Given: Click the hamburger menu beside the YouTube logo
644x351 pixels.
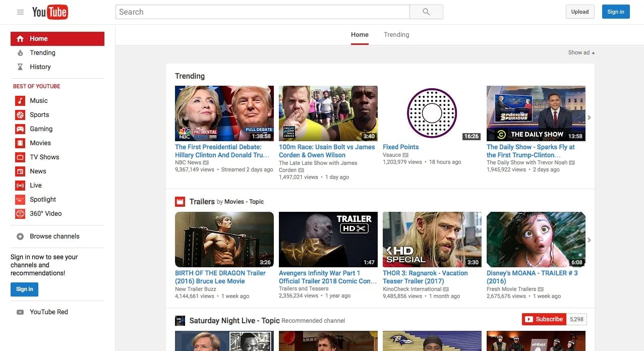Looking at the screenshot, I should (x=20, y=12).
